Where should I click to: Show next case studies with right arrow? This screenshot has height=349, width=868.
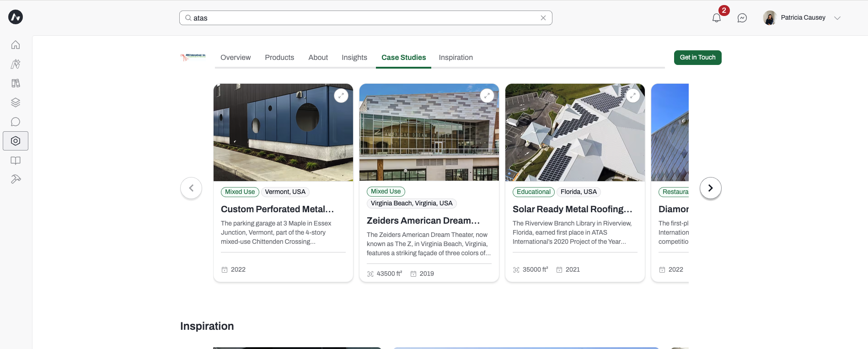pyautogui.click(x=711, y=188)
